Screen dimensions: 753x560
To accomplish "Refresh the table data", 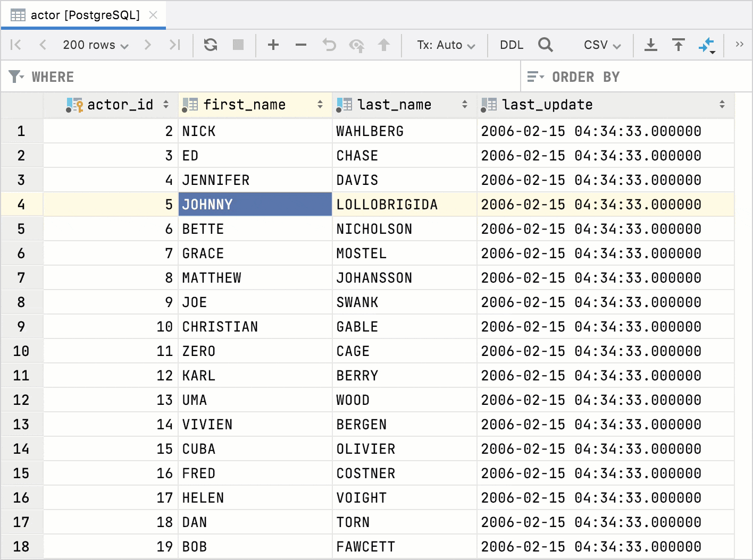I will (211, 45).
